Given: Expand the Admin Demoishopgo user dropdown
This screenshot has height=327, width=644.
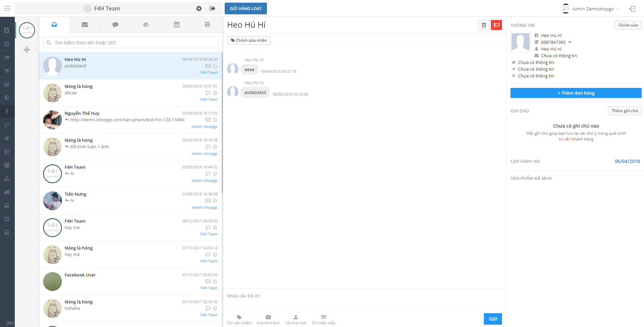Looking at the screenshot, I should click(617, 9).
